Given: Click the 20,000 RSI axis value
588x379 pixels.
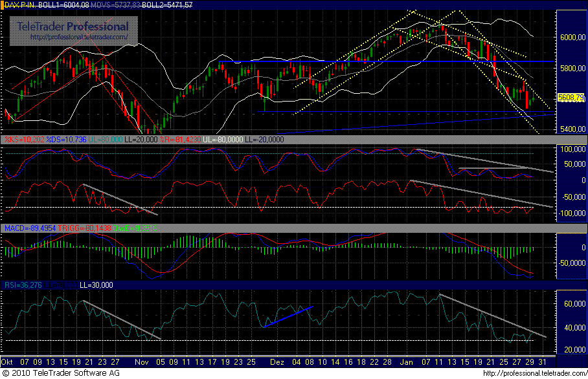Looking at the screenshot, I should pos(574,349).
